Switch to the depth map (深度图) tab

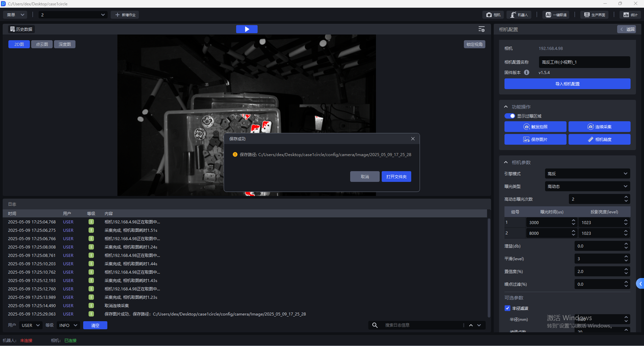64,44
